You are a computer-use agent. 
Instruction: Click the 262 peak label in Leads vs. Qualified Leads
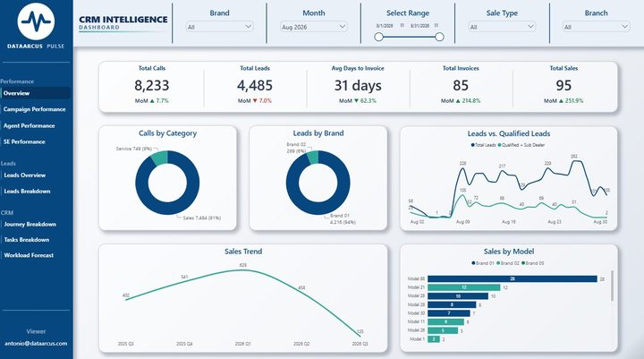point(574,157)
